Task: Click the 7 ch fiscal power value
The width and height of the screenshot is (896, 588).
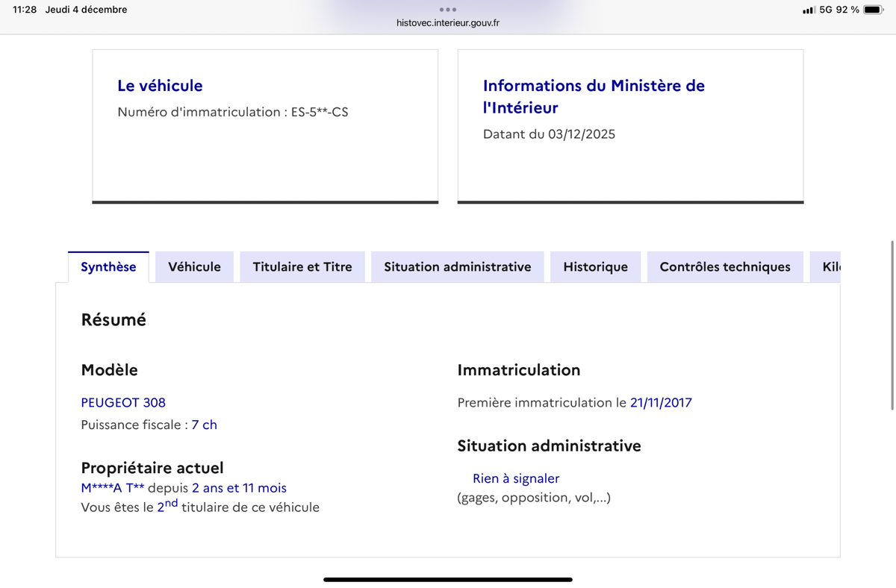Action: (x=205, y=425)
